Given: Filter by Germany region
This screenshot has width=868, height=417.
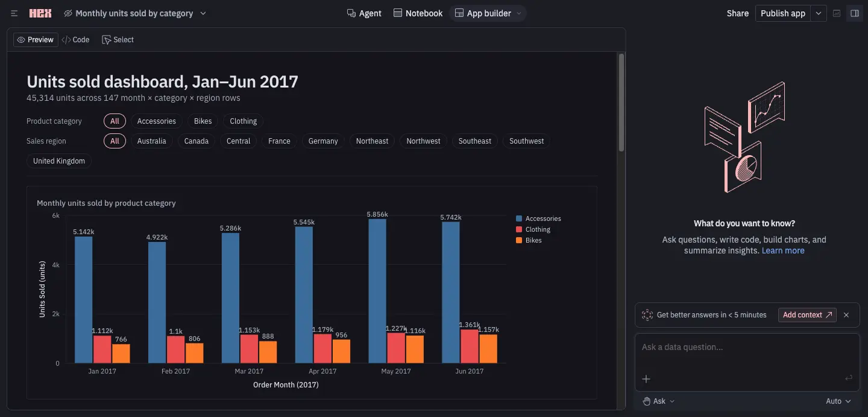Looking at the screenshot, I should [x=323, y=141].
